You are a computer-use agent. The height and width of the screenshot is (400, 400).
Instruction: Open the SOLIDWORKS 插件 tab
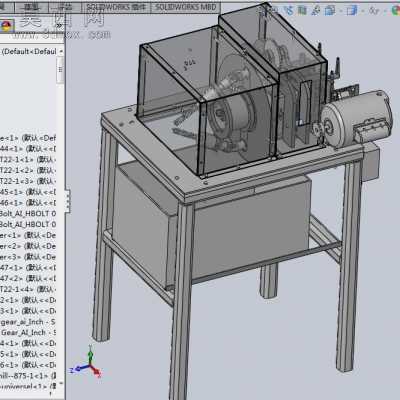(x=116, y=7)
